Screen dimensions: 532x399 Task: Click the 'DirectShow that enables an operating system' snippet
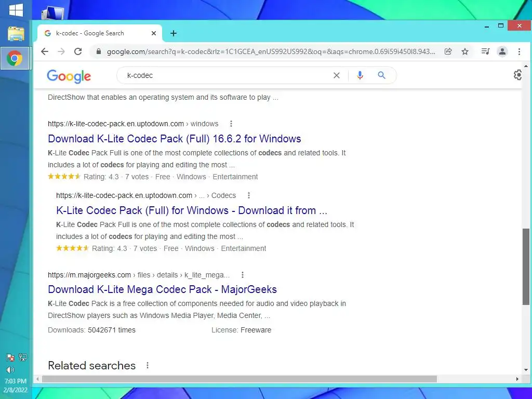click(x=163, y=97)
